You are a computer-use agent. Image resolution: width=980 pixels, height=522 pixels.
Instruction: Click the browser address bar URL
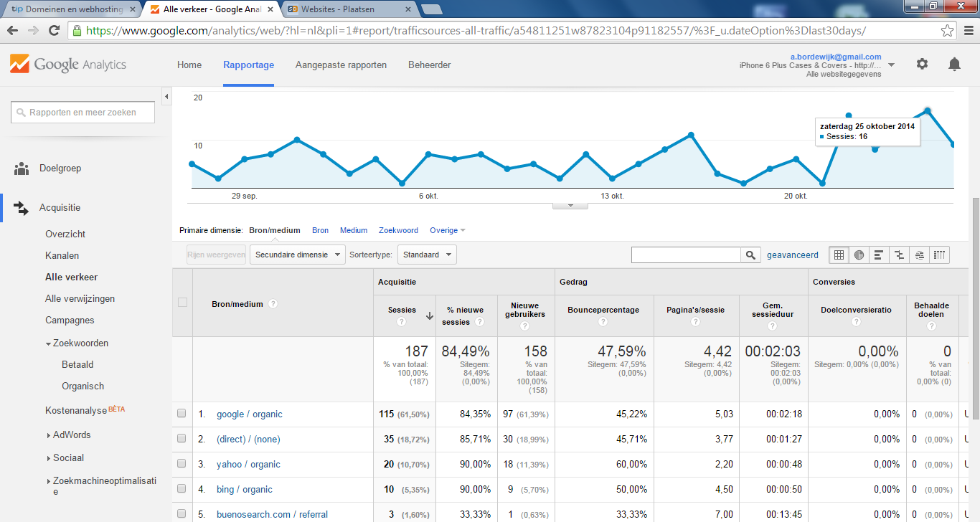click(476, 31)
